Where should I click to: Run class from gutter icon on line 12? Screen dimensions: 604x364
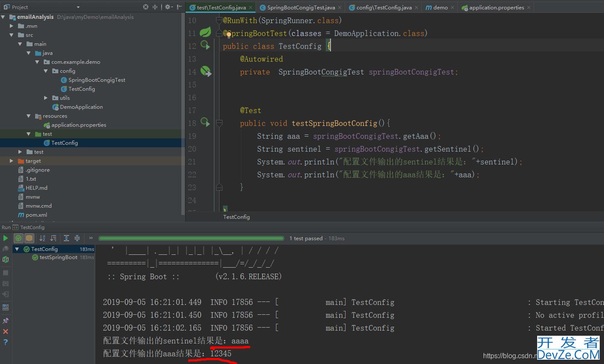click(205, 45)
